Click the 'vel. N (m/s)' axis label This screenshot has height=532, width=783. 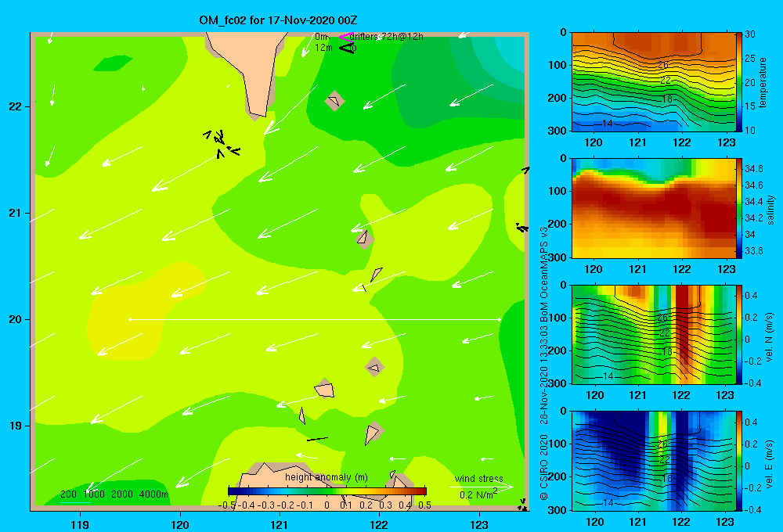pyautogui.click(x=770, y=337)
